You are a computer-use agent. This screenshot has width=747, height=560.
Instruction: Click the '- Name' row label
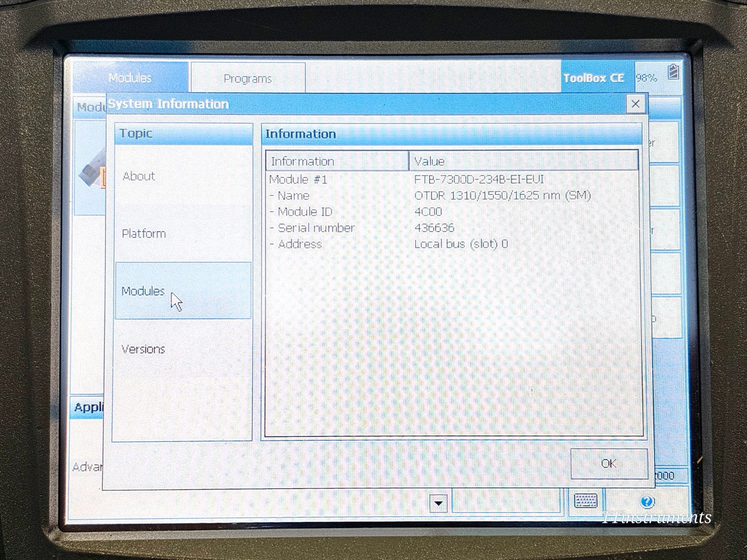[289, 195]
